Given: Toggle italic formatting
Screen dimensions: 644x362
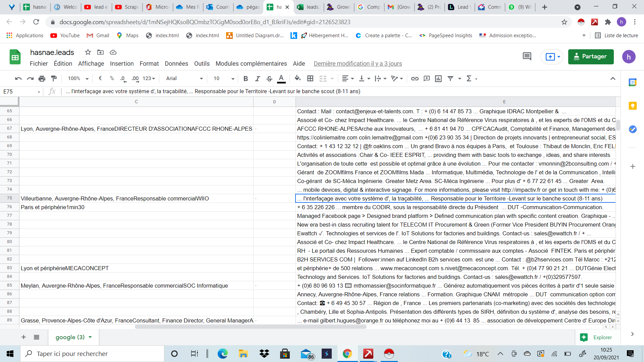Looking at the screenshot, I should tap(257, 78).
